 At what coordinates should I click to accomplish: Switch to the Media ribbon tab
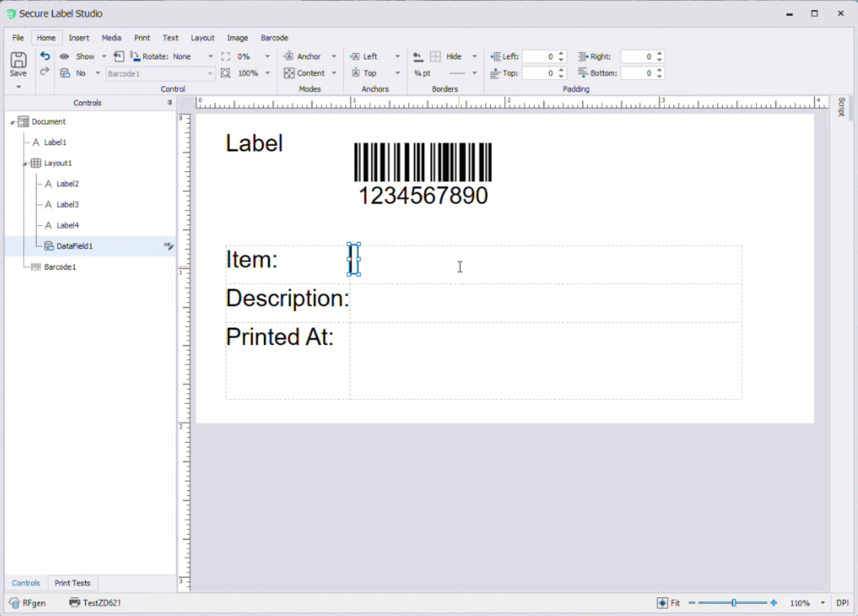click(x=111, y=38)
